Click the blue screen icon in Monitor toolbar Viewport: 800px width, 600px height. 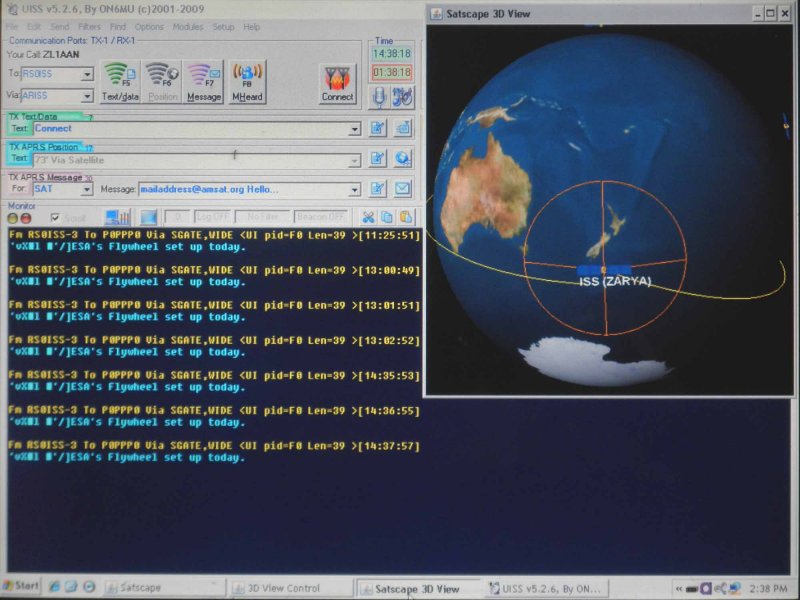pos(148,217)
